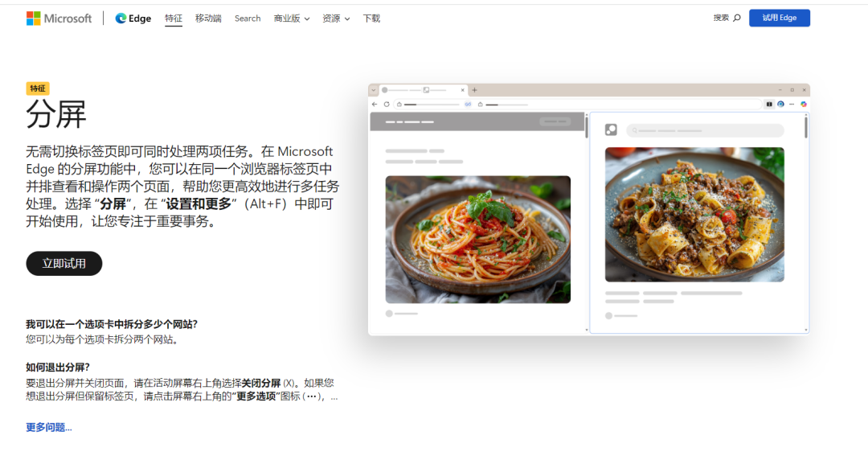Click the 如何退出分屏? question heading

58,367
